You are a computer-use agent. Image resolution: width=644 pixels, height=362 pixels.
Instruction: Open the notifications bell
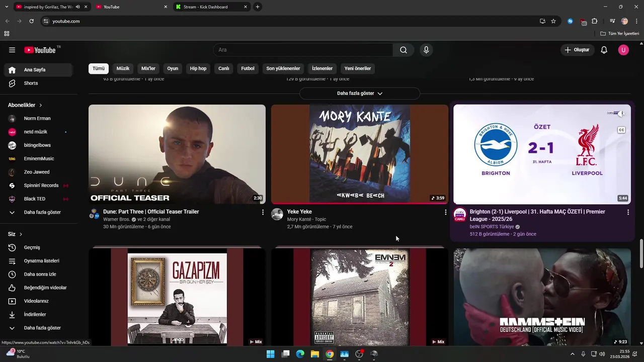pos(604,50)
